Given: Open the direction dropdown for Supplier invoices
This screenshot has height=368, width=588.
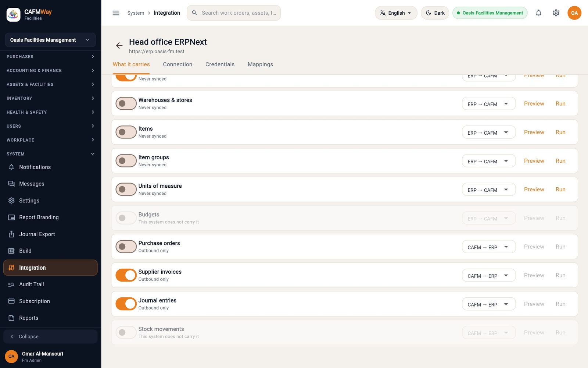Looking at the screenshot, I should (x=488, y=276).
